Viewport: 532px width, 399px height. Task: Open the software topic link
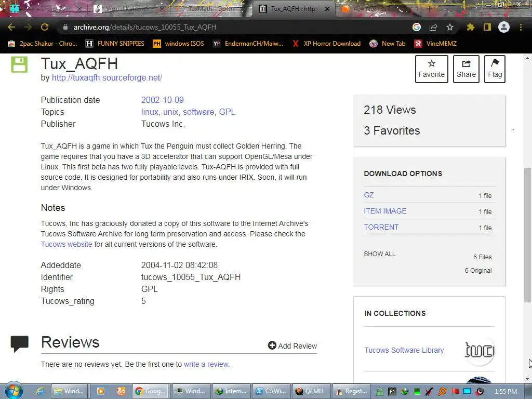pyautogui.click(x=198, y=112)
